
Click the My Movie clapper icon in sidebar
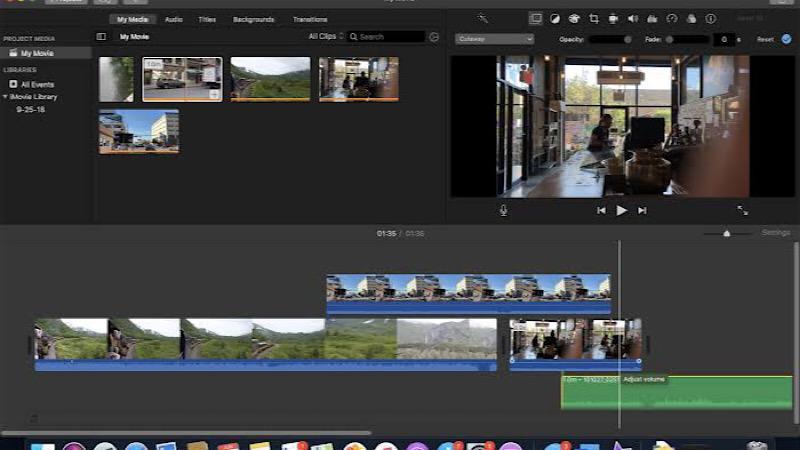click(x=13, y=53)
